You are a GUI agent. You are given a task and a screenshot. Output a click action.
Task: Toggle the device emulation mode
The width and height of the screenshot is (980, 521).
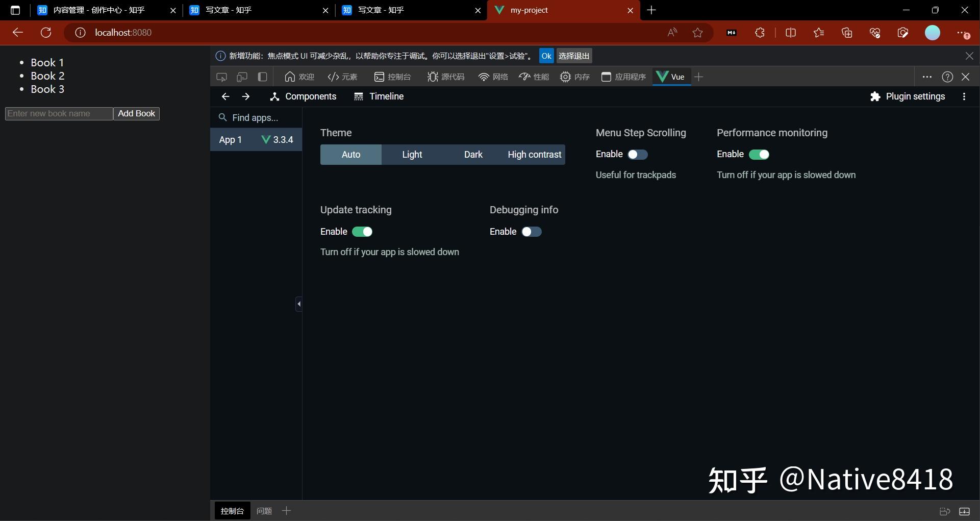click(x=242, y=77)
